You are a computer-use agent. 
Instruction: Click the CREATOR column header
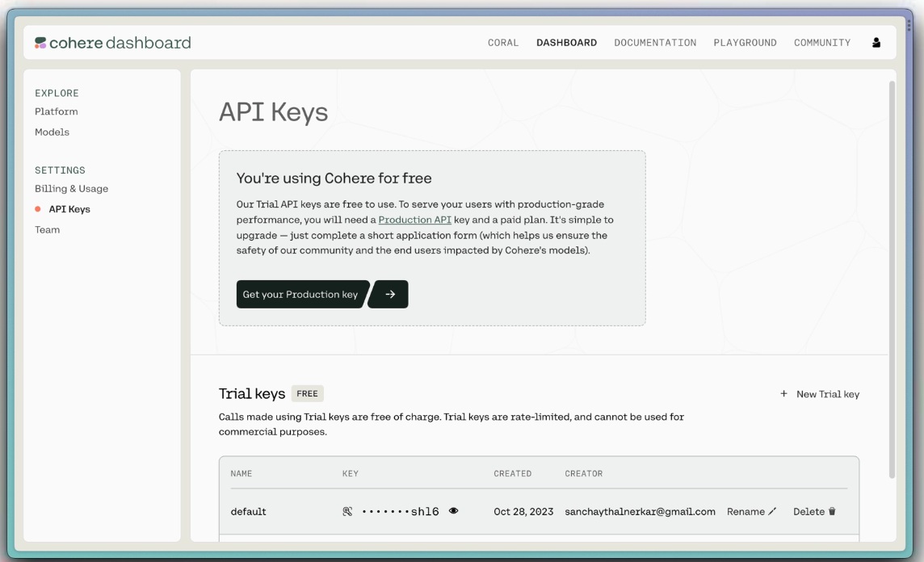pos(583,474)
